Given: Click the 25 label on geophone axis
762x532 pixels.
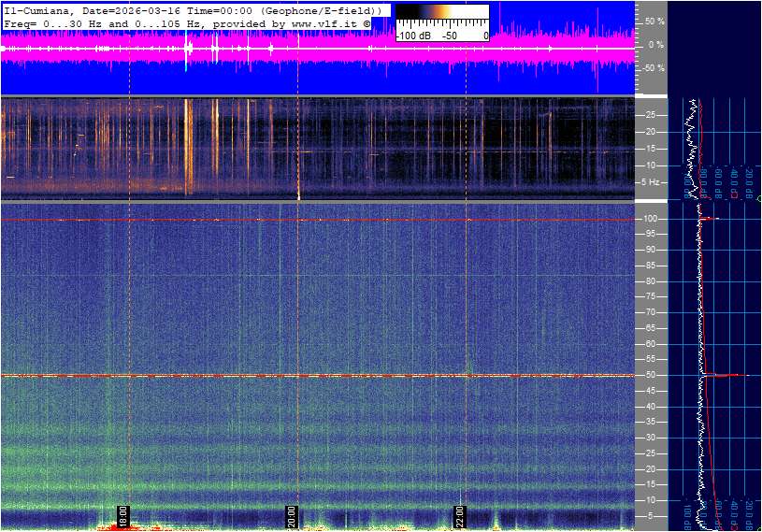Looking at the screenshot, I should point(648,115).
